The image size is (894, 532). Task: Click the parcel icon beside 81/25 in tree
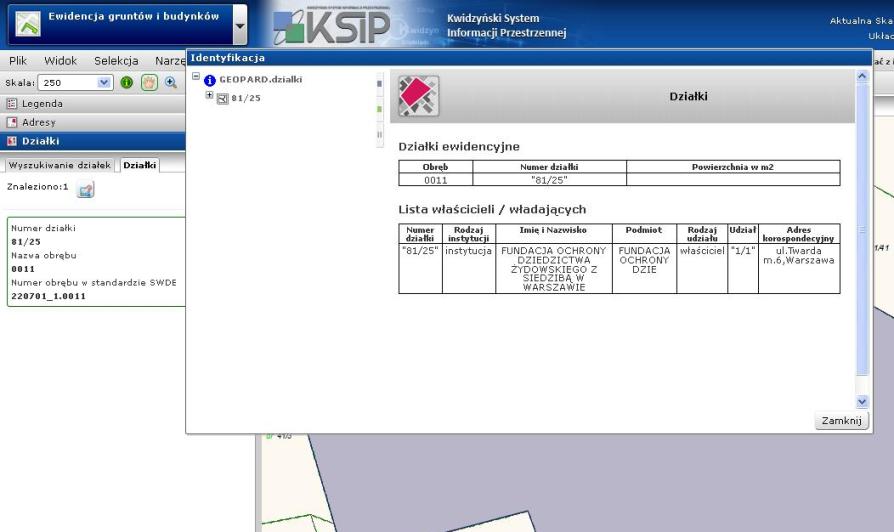[223, 98]
